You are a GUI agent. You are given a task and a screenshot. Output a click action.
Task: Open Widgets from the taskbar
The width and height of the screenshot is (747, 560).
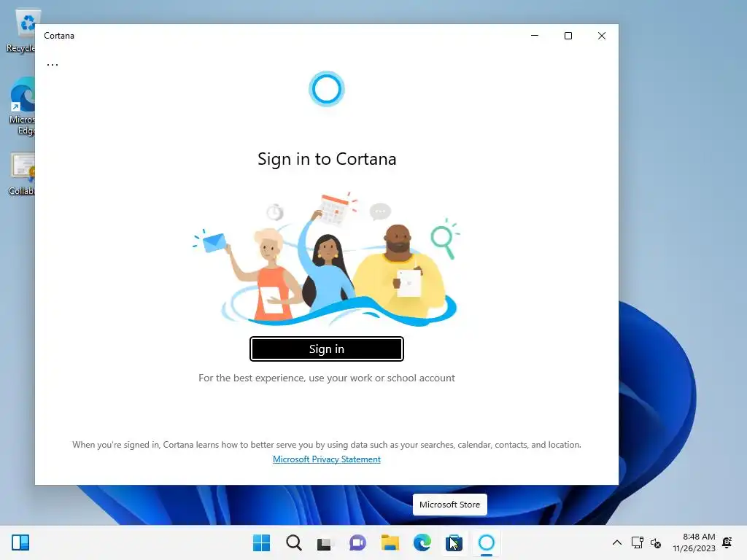click(x=20, y=542)
